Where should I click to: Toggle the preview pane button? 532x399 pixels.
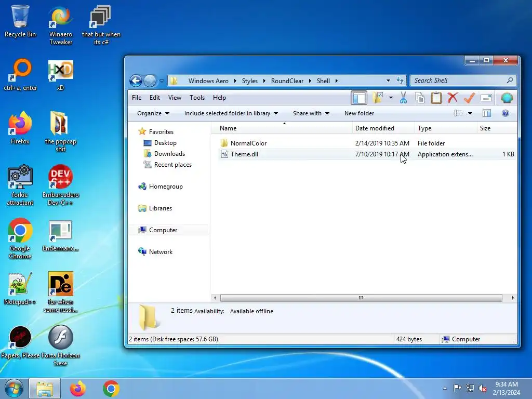(x=487, y=113)
